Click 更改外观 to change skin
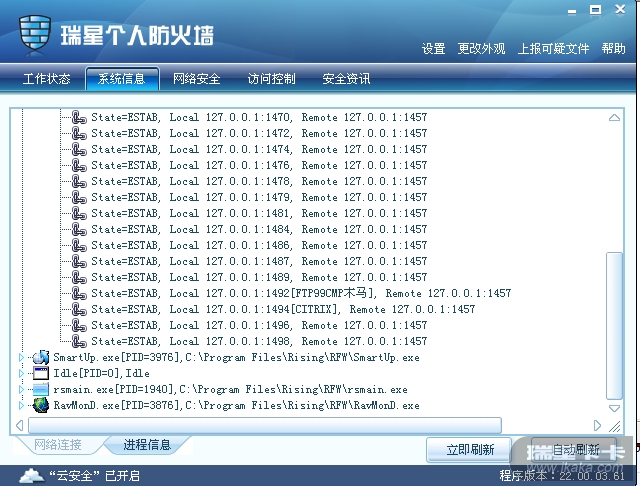The height and width of the screenshot is (486, 640). pos(481,49)
